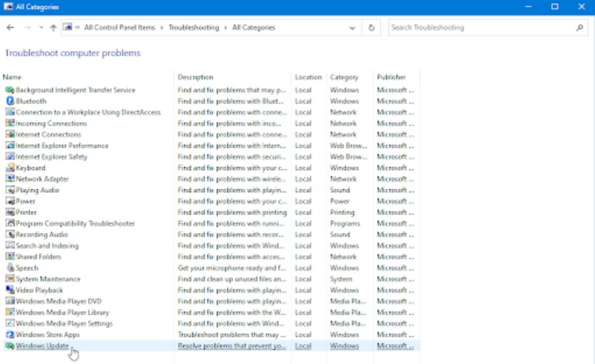Expand the chevron after All Control Panel Items
595x364 pixels.
162,28
